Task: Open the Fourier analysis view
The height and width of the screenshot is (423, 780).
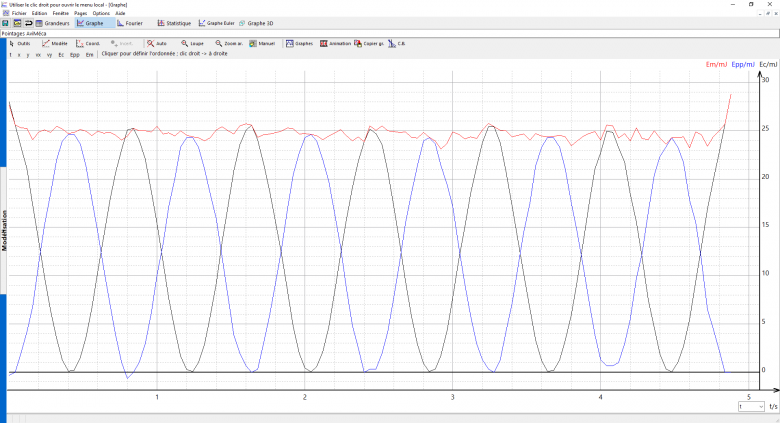Action: (x=130, y=23)
